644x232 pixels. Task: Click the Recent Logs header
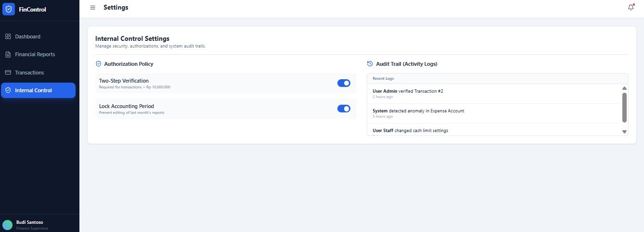coord(383,78)
